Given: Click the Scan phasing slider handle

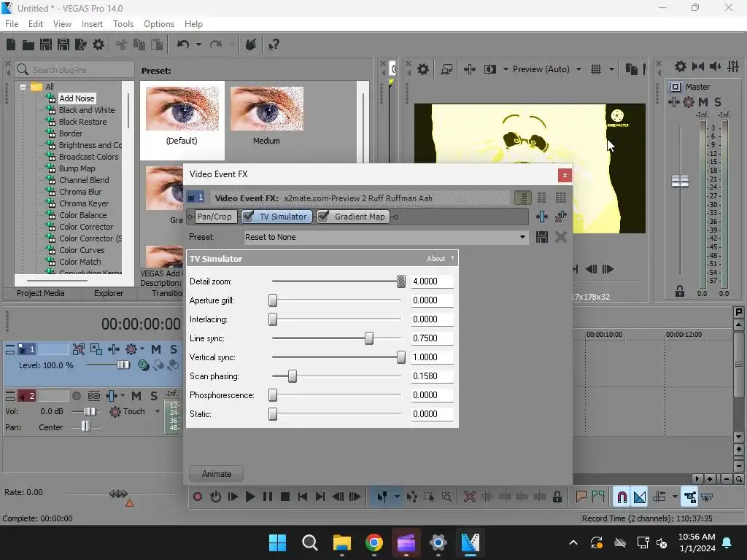Looking at the screenshot, I should (293, 376).
